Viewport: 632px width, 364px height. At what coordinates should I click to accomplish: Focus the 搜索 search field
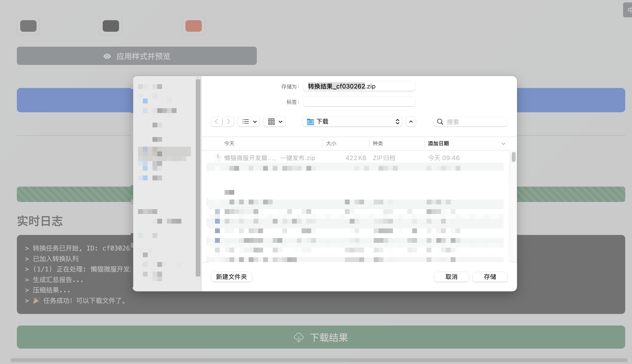[470, 122]
